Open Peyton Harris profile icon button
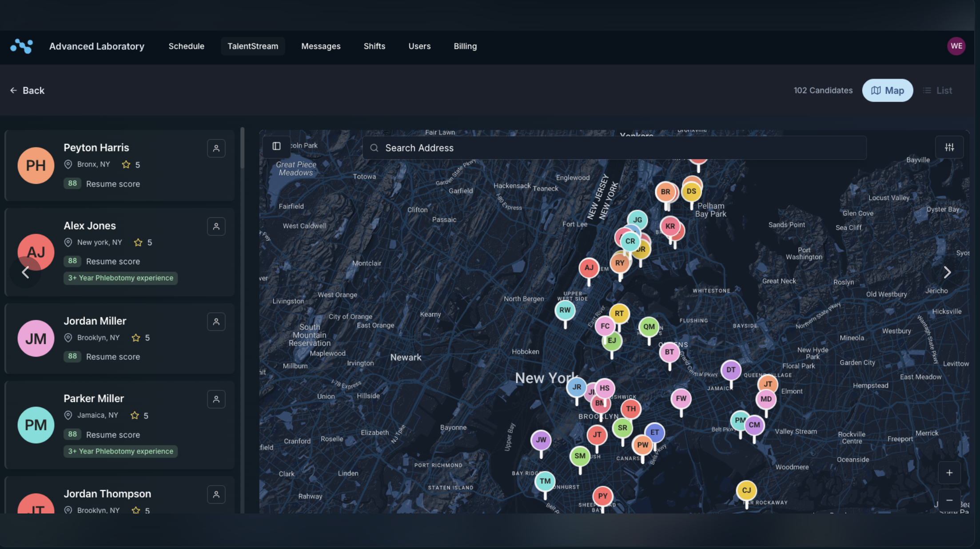This screenshot has width=980, height=549. point(216,148)
